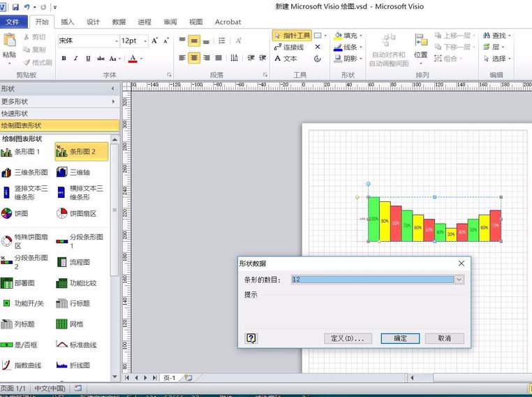532x397 pixels.
Task: Select the 饼图 pie chart shape
Action: (x=15, y=213)
